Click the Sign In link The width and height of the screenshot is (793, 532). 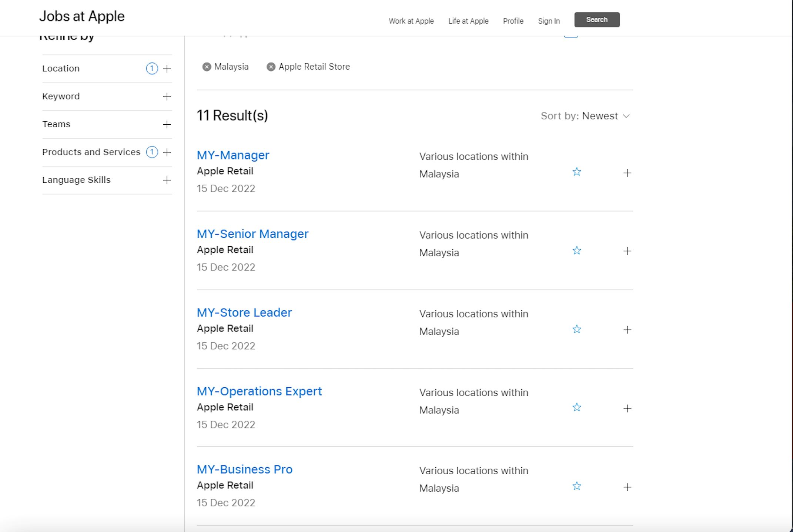[549, 21]
